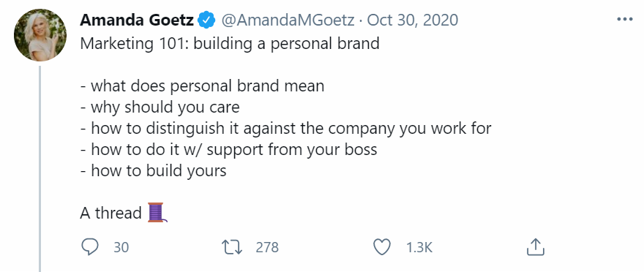Open the Oct 30, 2020 timestamp link
The height and width of the screenshot is (272, 644).
(x=412, y=20)
